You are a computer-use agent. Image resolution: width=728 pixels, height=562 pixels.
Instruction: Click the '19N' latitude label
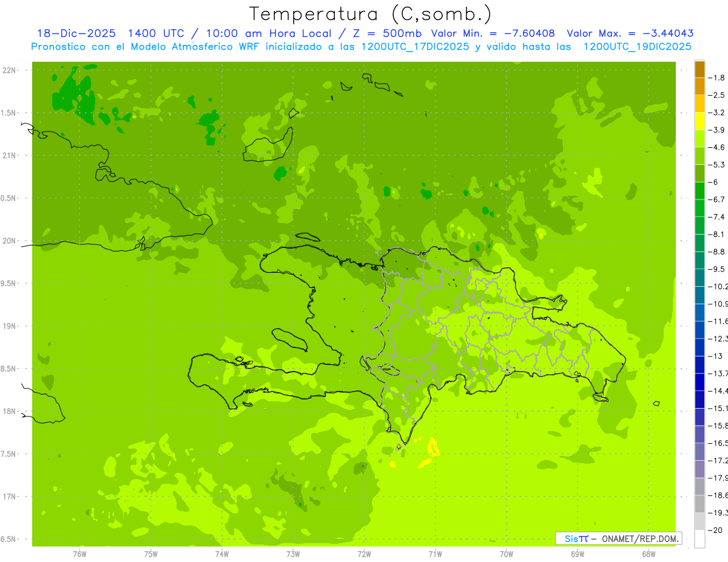pyautogui.click(x=10, y=326)
